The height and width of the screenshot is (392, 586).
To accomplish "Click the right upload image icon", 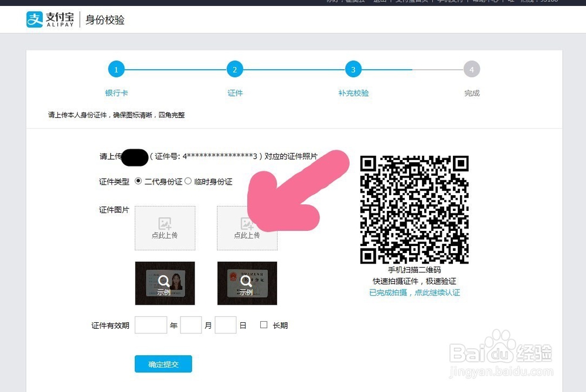I will (247, 222).
